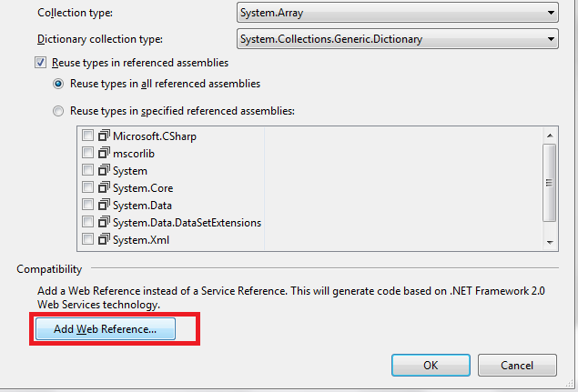Enable the System.Xml assembly checkbox
Screen dimensions: 578x392
(x=87, y=239)
